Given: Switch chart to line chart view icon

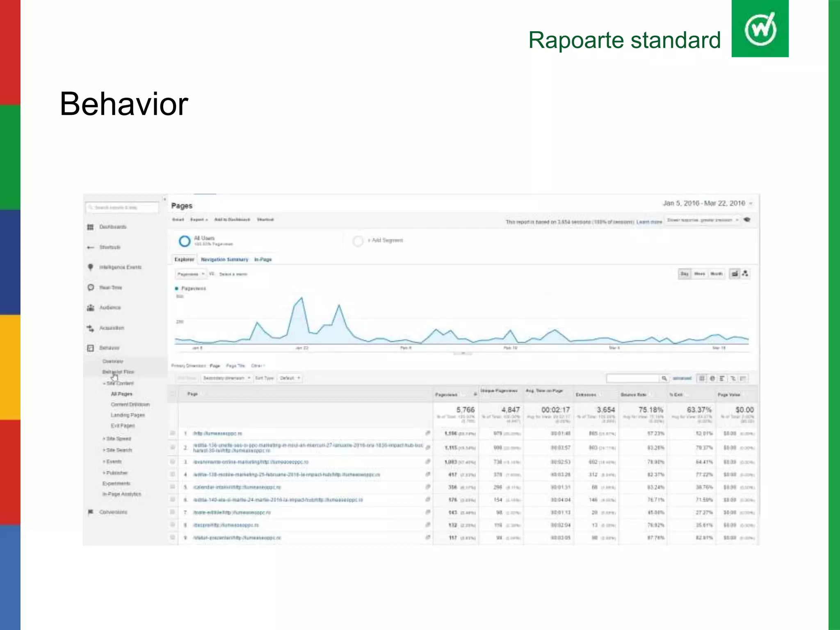Looking at the screenshot, I should point(735,274).
